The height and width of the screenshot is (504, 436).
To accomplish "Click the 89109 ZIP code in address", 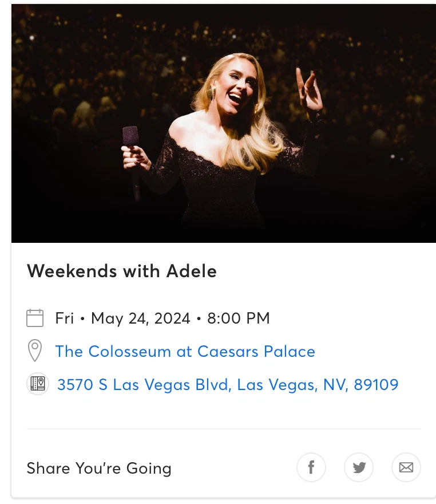I will point(376,384).
